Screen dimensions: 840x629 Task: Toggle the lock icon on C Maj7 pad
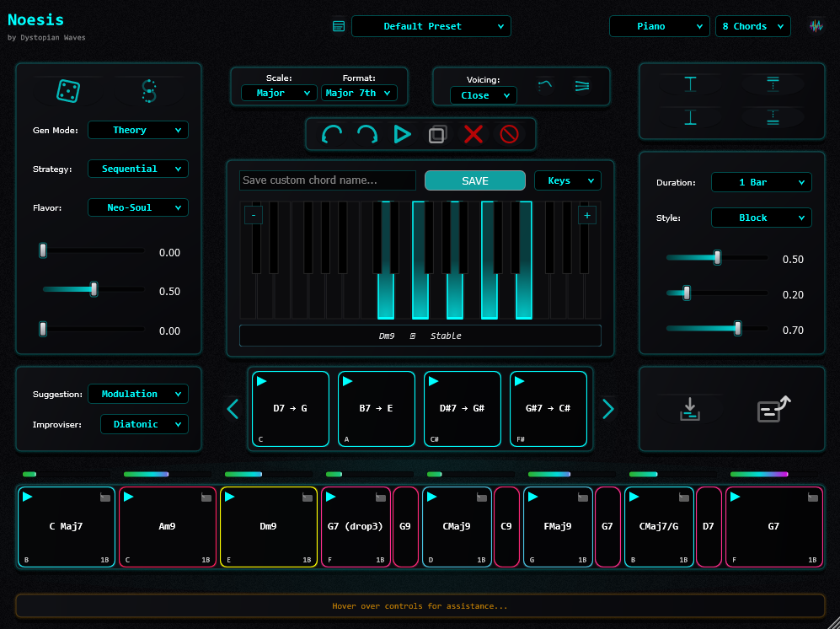105,497
